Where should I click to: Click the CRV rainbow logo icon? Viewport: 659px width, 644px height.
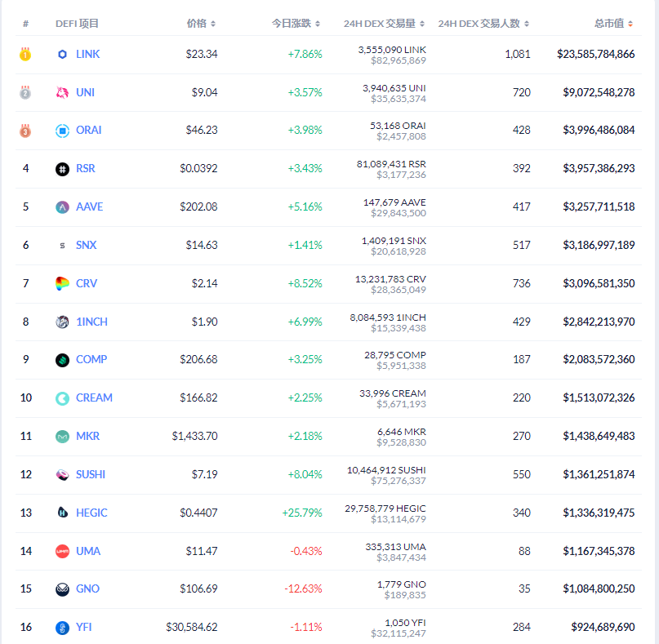(x=62, y=283)
